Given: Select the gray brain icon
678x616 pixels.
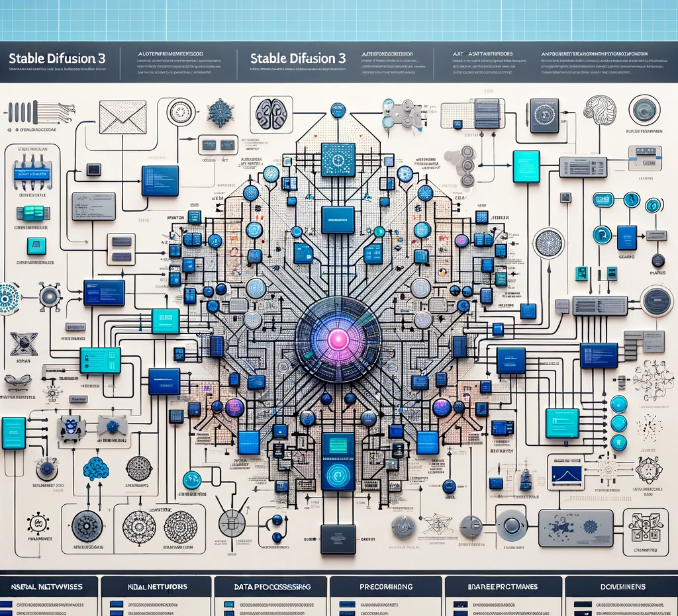Looking at the screenshot, I should coord(271,114).
